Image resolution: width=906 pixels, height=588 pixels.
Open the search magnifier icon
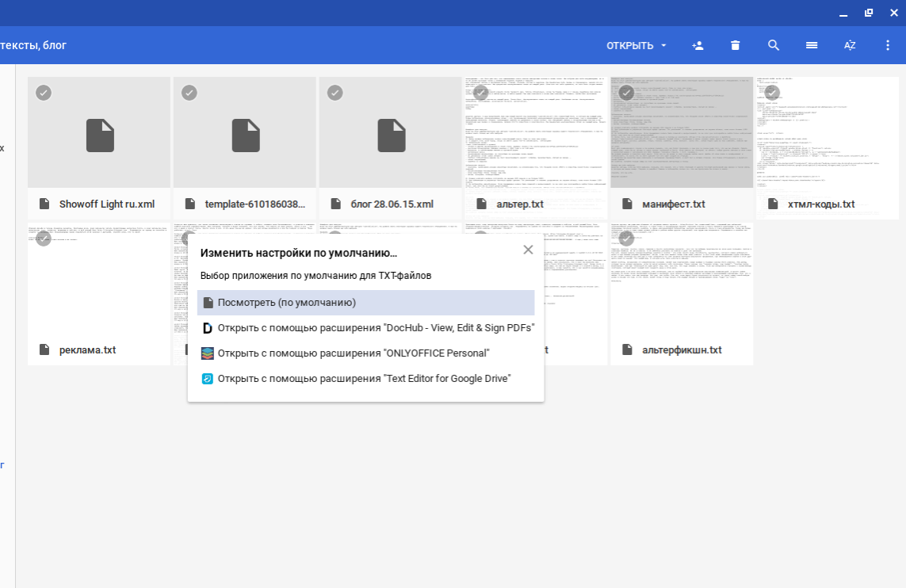774,45
